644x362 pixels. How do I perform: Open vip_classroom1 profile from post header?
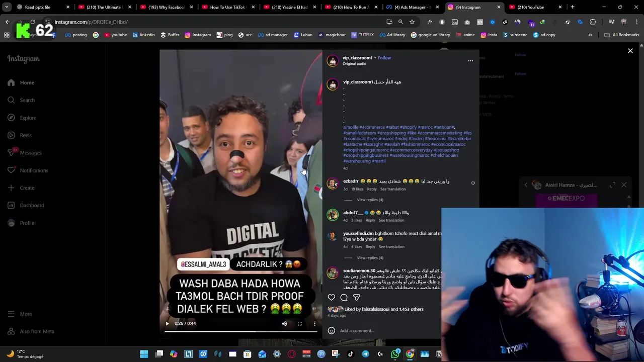coord(357,58)
